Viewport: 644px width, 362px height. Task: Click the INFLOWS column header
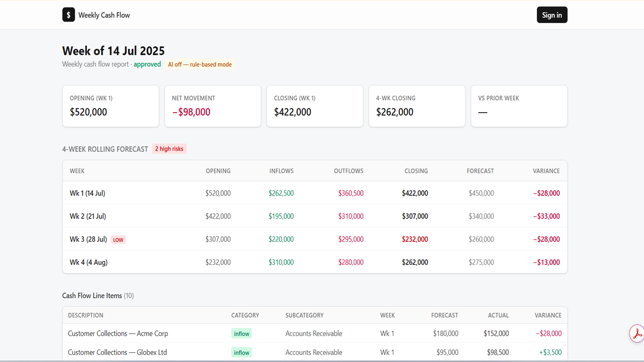click(281, 171)
